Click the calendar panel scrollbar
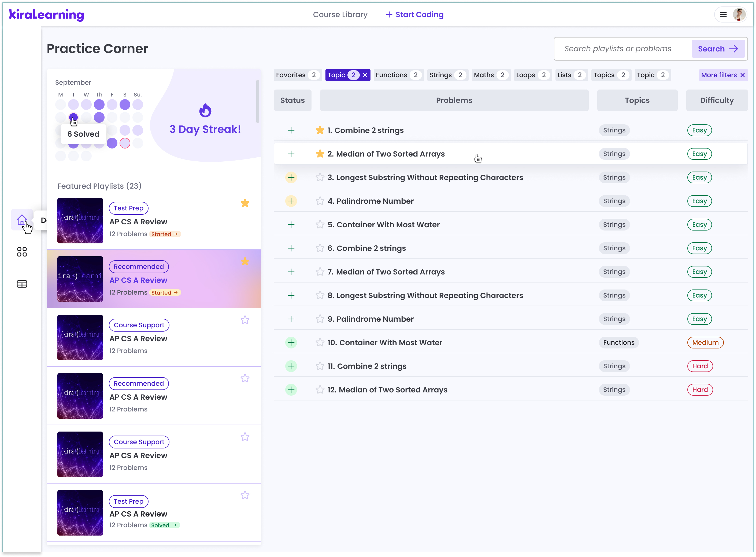This screenshot has height=557, width=756. (x=258, y=101)
